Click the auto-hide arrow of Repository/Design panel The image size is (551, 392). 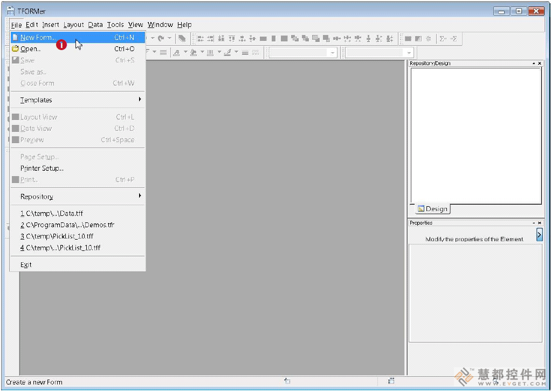[534, 63]
